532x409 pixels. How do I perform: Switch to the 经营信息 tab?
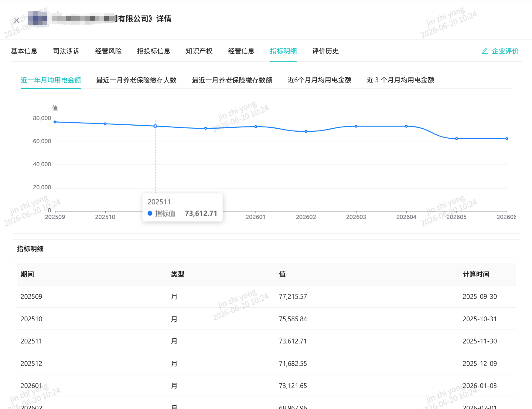[x=241, y=51]
